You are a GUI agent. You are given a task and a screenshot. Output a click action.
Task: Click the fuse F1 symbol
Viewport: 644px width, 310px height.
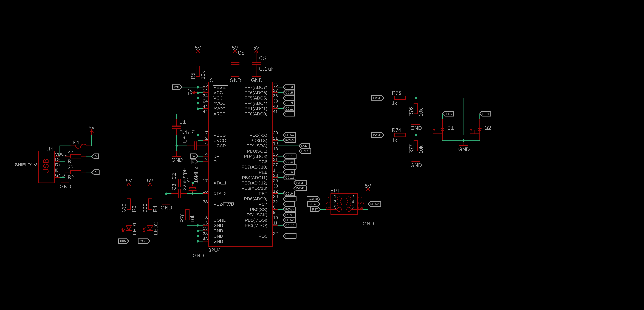pos(81,146)
